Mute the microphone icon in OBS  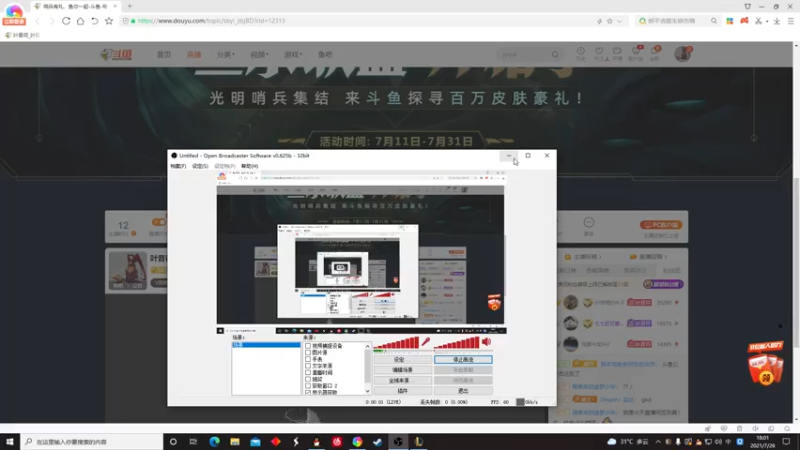[x=426, y=342]
